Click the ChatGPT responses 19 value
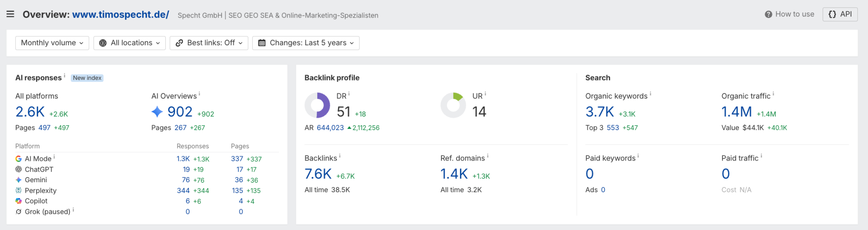 [x=186, y=169]
